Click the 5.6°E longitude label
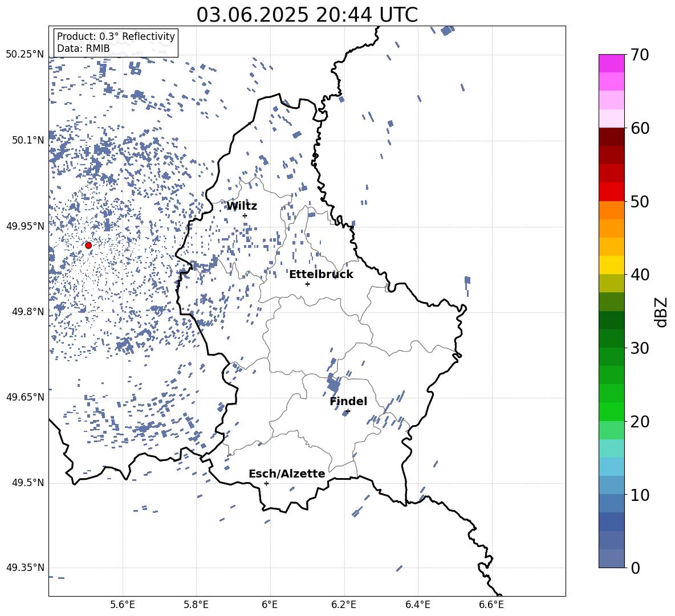This screenshot has width=675, height=616. (x=123, y=605)
